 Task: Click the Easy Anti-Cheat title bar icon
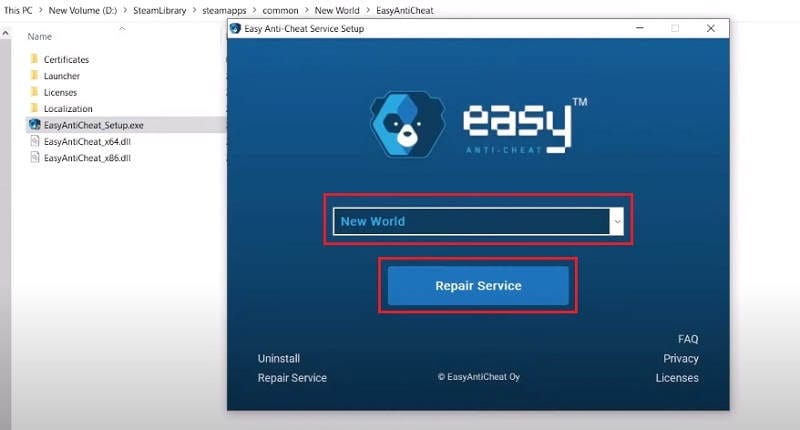235,29
